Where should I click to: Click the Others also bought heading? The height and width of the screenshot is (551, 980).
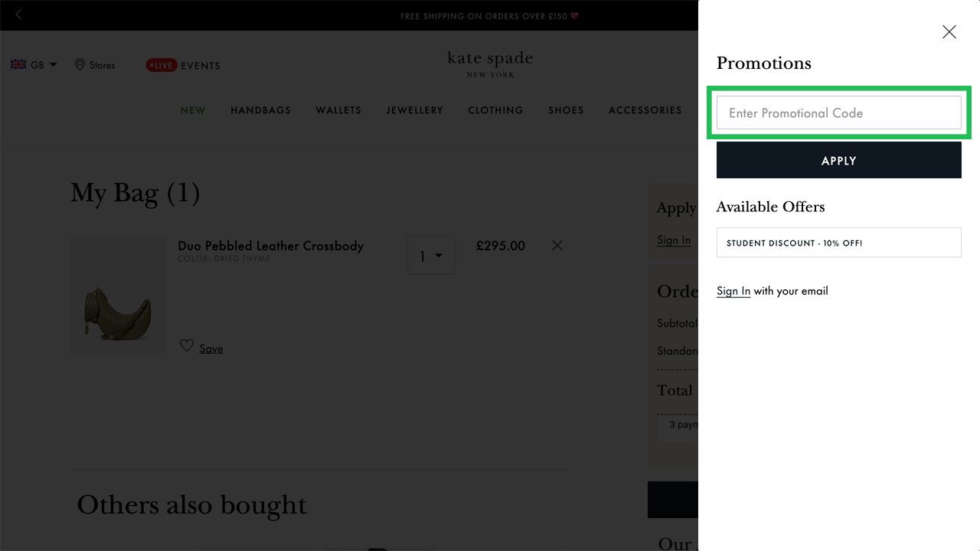[x=191, y=505]
